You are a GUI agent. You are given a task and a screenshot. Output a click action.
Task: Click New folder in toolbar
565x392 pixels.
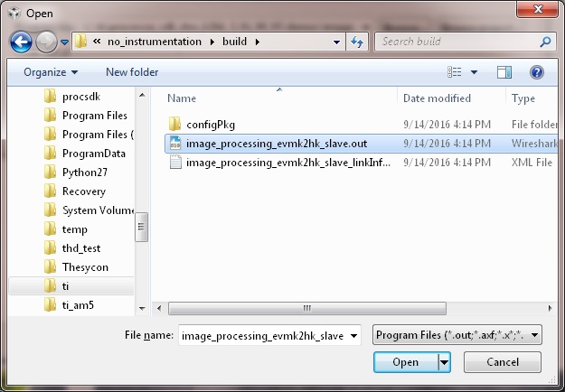(x=132, y=71)
